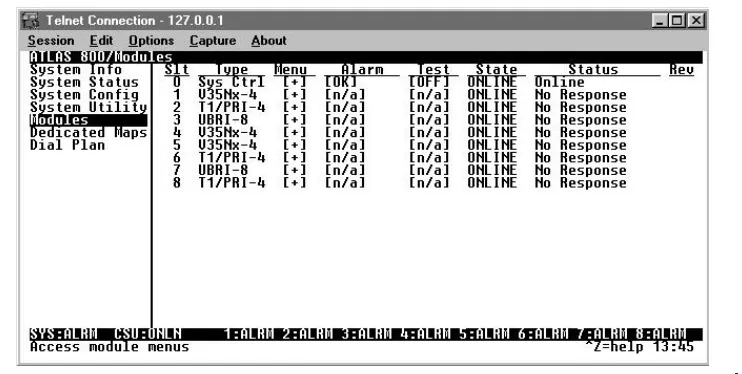This screenshot has width=742, height=374.
Task: Expand the [+] menu for slot 7
Action: pos(294,170)
